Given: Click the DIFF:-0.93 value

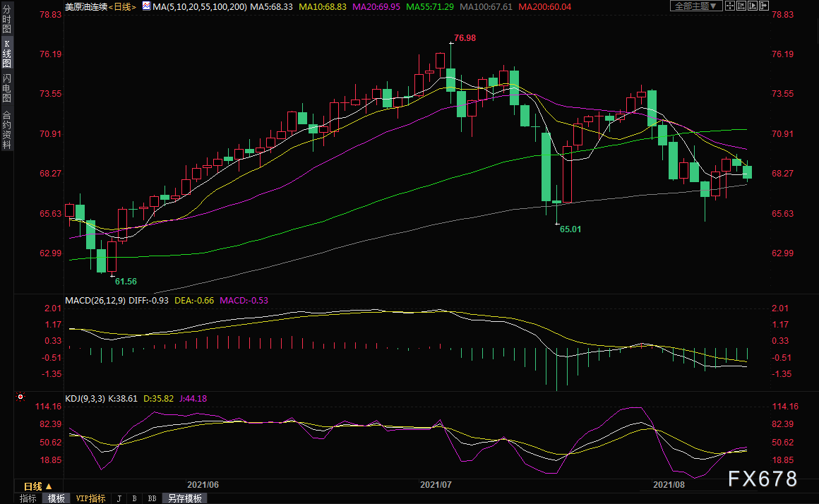Looking at the screenshot, I should [x=148, y=300].
